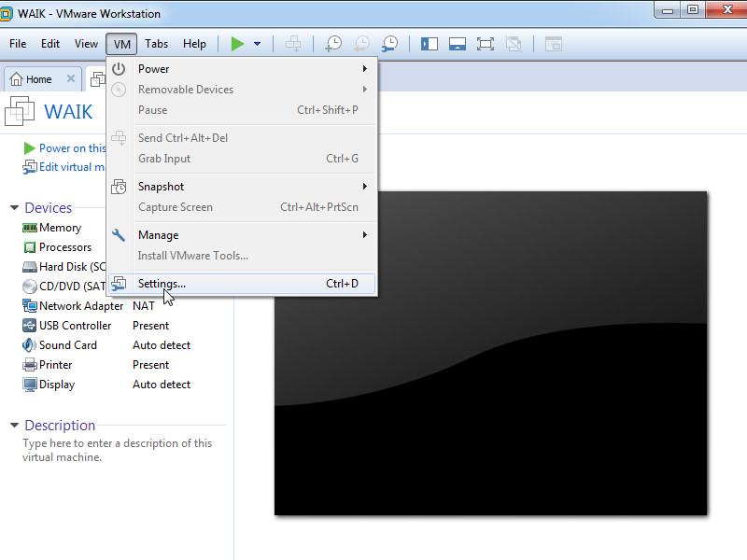The image size is (747, 560).
Task: Click the WAIK title heading
Action: [x=68, y=112]
